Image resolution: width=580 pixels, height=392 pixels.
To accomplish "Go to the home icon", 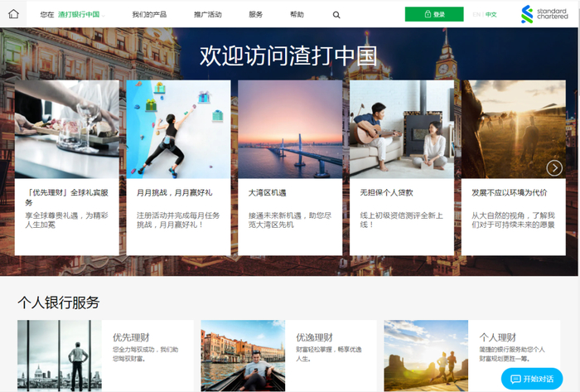I will coord(13,14).
